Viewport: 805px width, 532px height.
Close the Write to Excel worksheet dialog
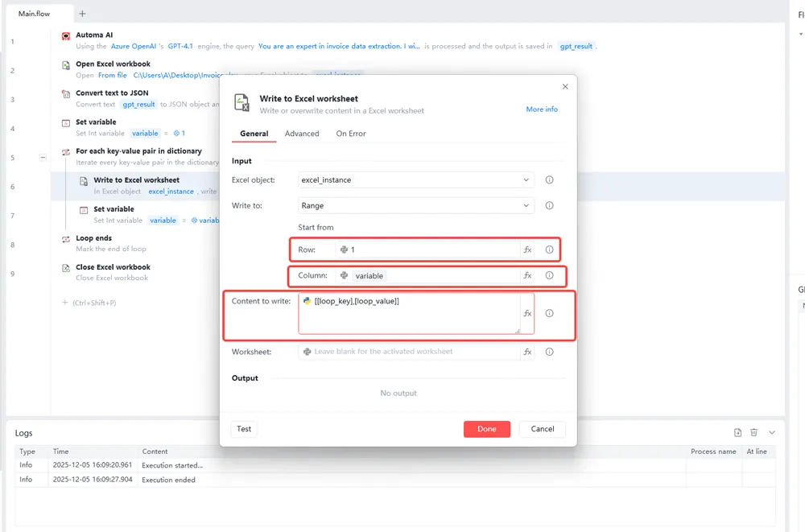565,86
